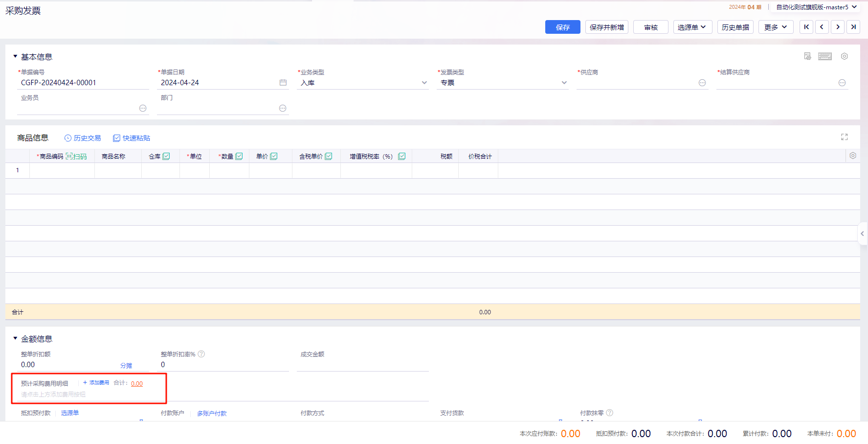This screenshot has width=868, height=444.
Task: Open 基本信息 settings gear icon
Action: tap(845, 56)
